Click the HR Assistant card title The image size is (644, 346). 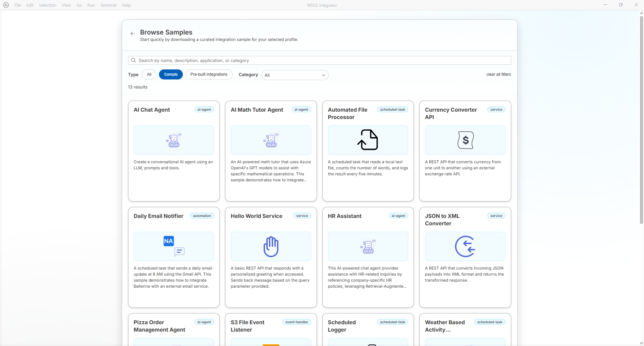pyautogui.click(x=344, y=216)
